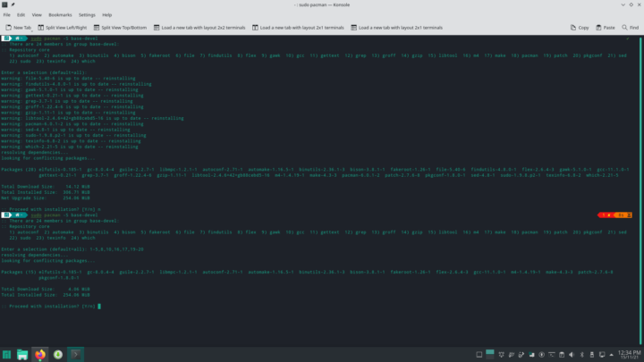Open the file manager from the taskbar

[x=22, y=355]
